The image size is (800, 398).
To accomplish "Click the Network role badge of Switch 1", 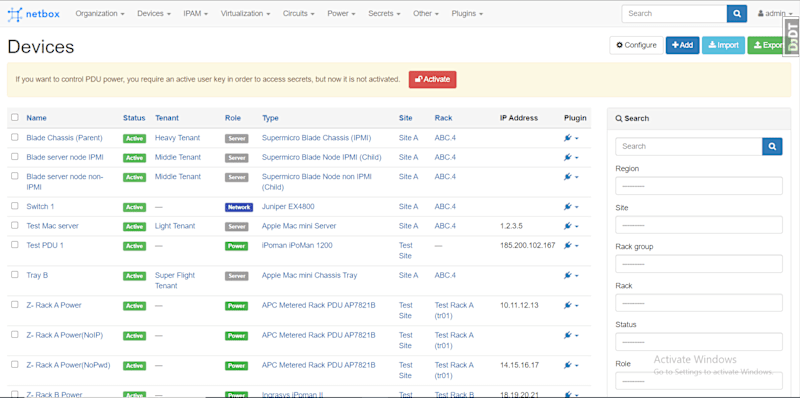I will tap(239, 207).
